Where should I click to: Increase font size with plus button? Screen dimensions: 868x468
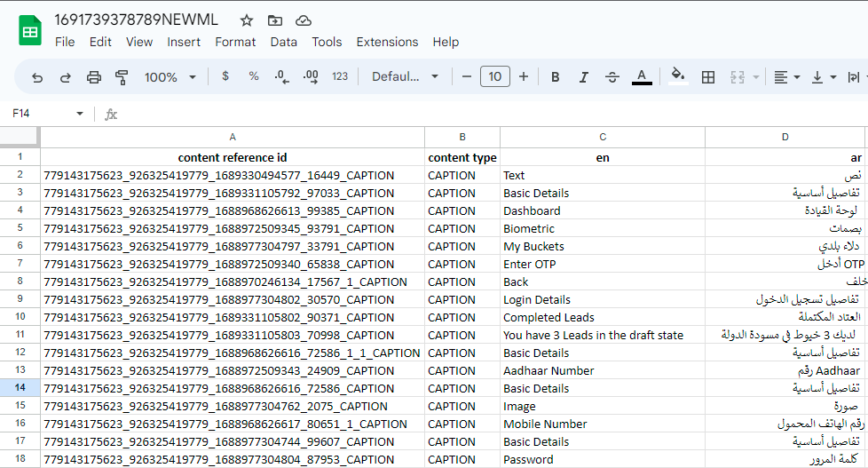524,76
